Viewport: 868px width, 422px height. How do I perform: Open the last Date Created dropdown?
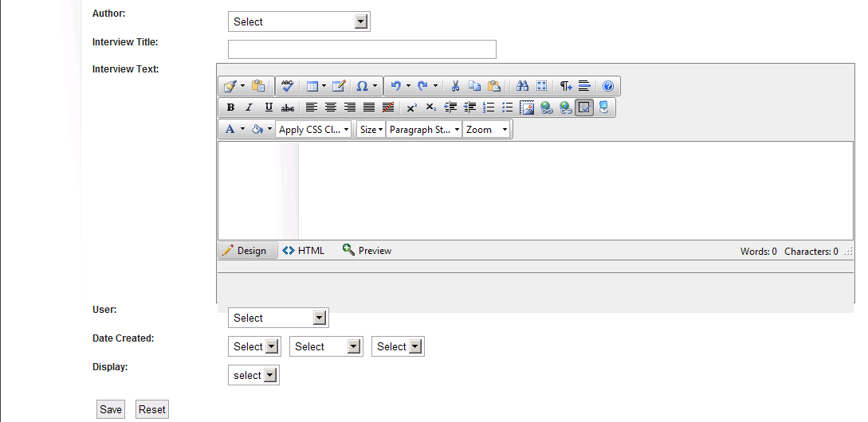(398, 347)
